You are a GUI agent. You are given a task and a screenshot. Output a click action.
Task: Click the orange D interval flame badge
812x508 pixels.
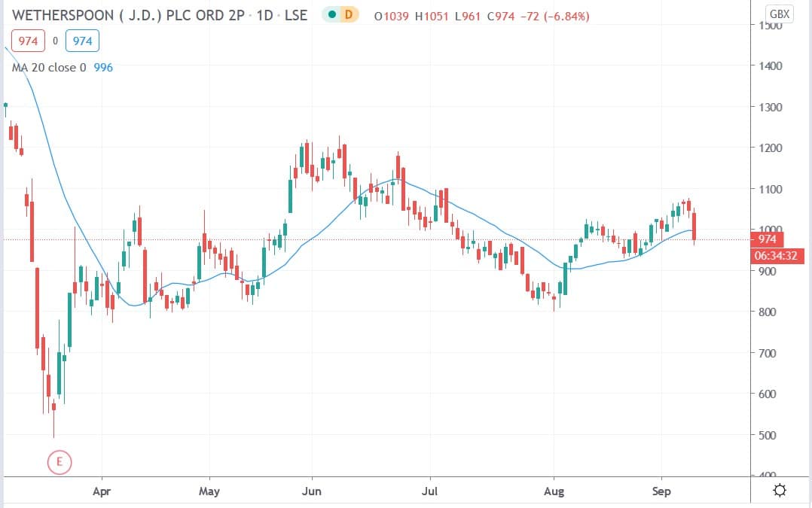[347, 14]
